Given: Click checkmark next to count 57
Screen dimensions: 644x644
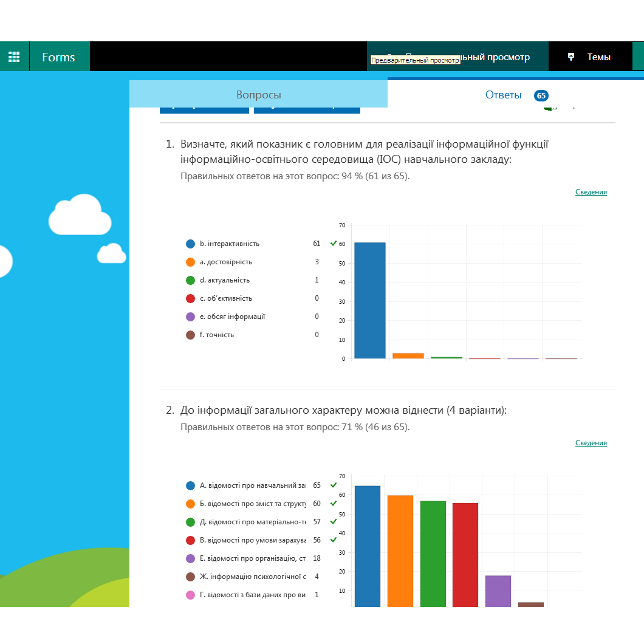Looking at the screenshot, I should 334,522.
